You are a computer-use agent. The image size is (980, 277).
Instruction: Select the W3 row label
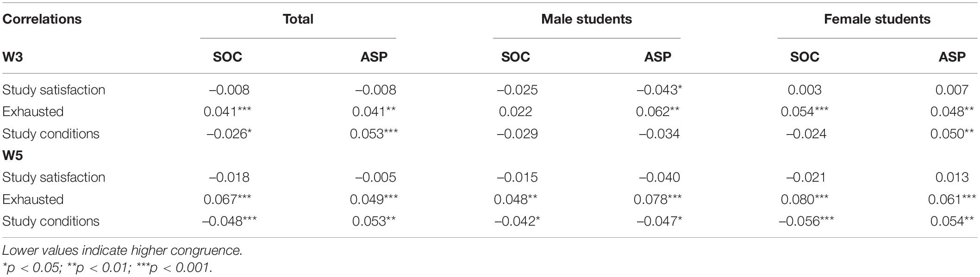[x=13, y=57]
